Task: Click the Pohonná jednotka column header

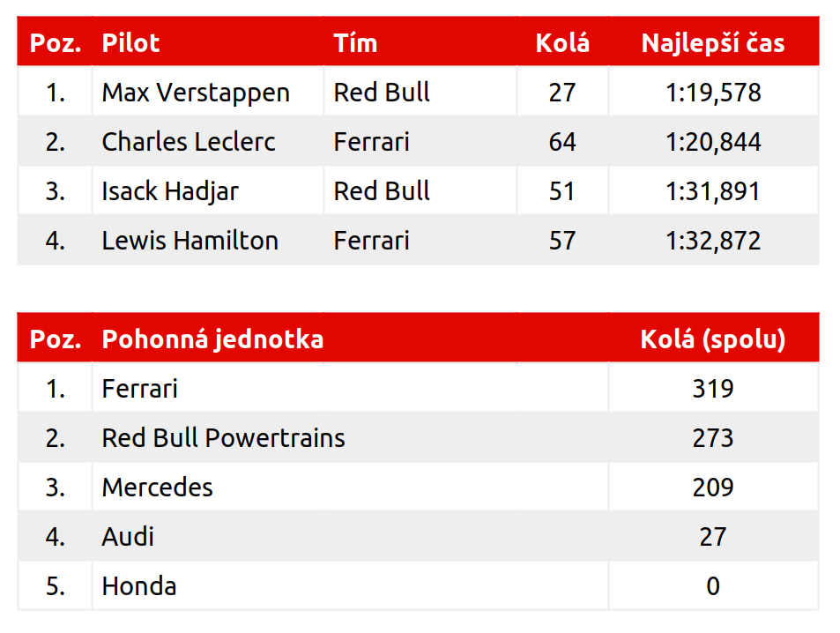Action: coord(212,339)
